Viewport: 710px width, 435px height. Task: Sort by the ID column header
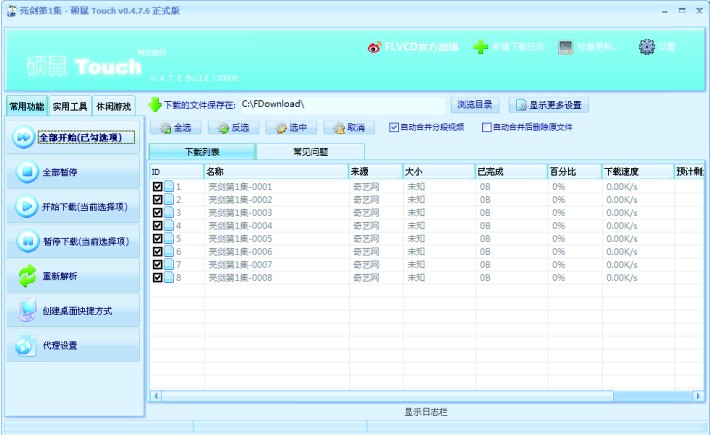point(177,172)
